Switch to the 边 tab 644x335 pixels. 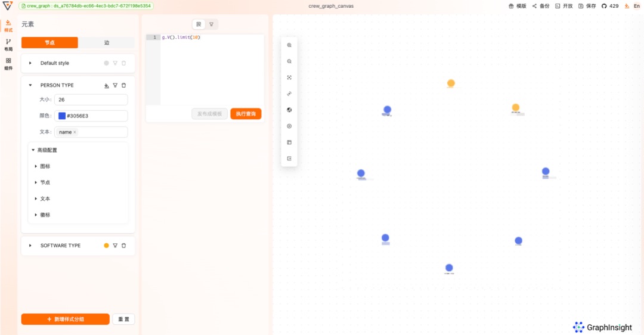(x=107, y=43)
